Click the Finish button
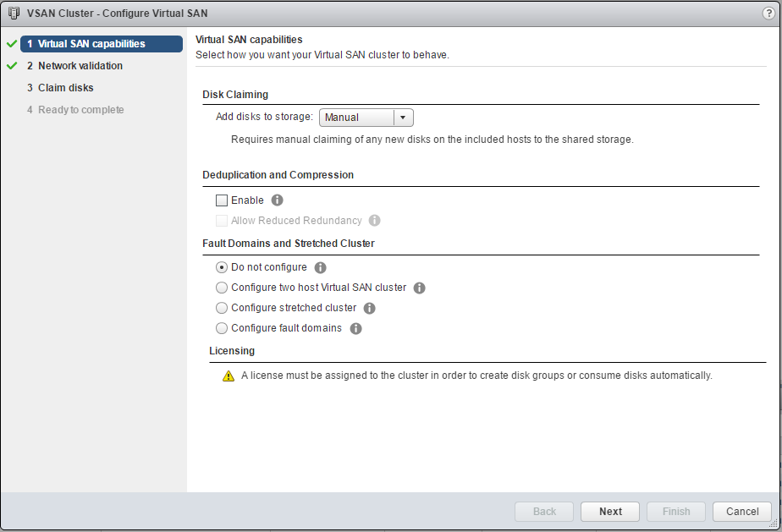782x532 pixels. tap(675, 512)
